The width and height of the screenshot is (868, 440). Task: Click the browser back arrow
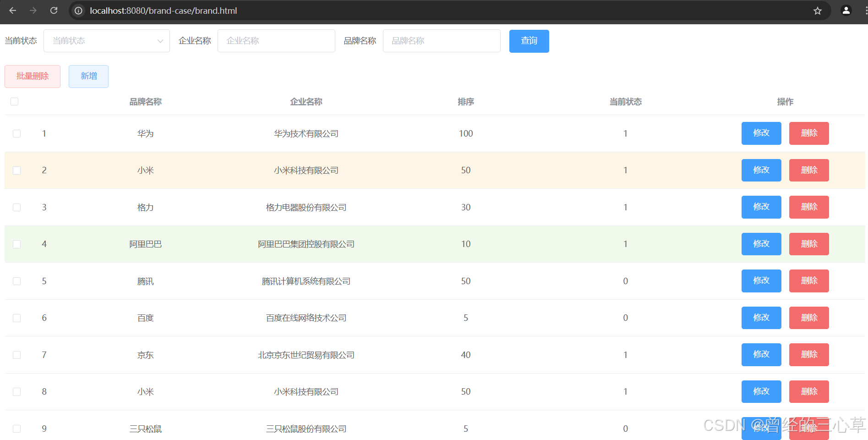(x=13, y=11)
